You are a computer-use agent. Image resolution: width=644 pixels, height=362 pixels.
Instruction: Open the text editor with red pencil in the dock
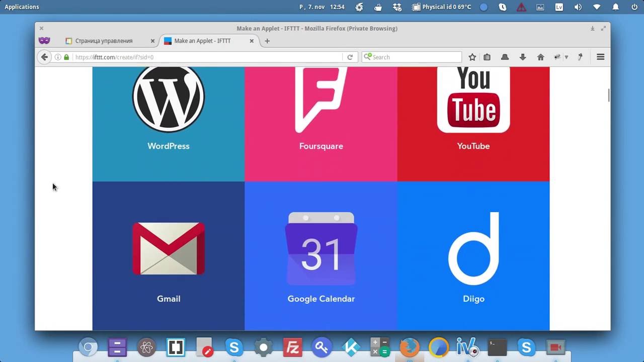click(205, 347)
